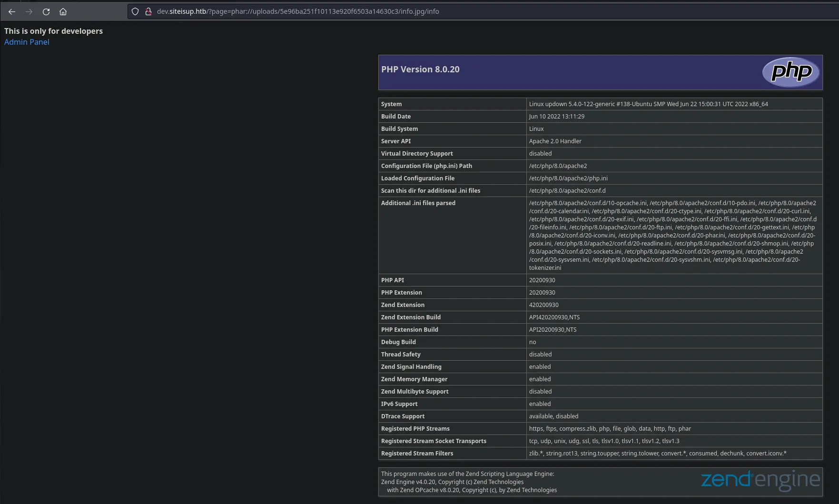Click the PHP logo in the header
This screenshot has width=839, height=504.
pos(790,72)
